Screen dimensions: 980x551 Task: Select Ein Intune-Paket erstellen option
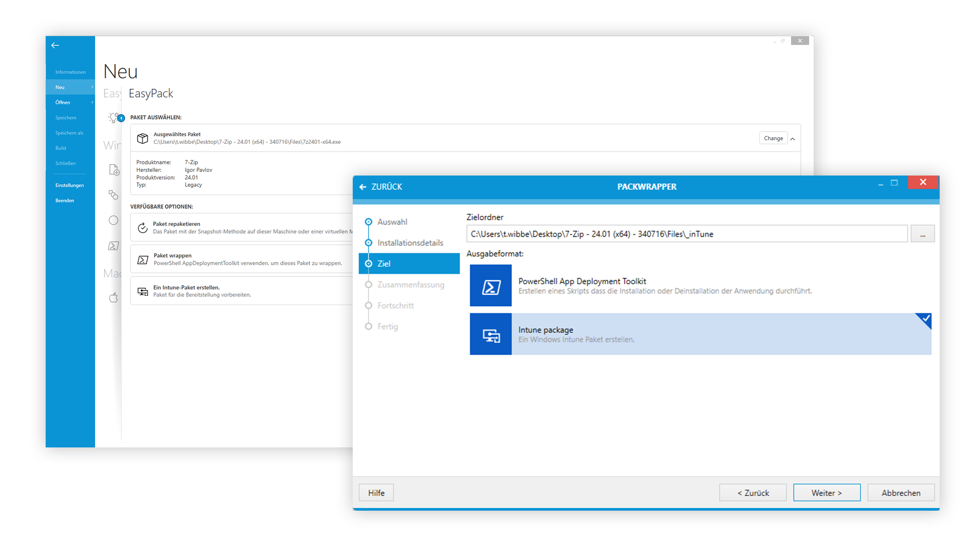[242, 291]
